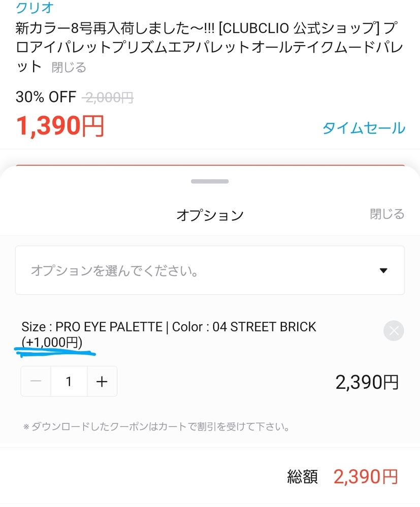Tap the タイムセール link

[364, 128]
